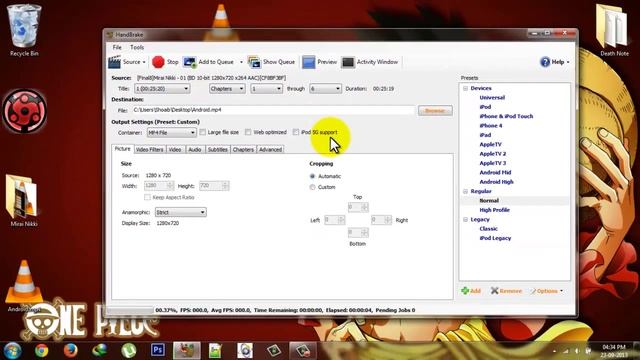Open Photoshop from the taskbar
Image resolution: width=640 pixels, height=360 pixels.
(x=158, y=350)
